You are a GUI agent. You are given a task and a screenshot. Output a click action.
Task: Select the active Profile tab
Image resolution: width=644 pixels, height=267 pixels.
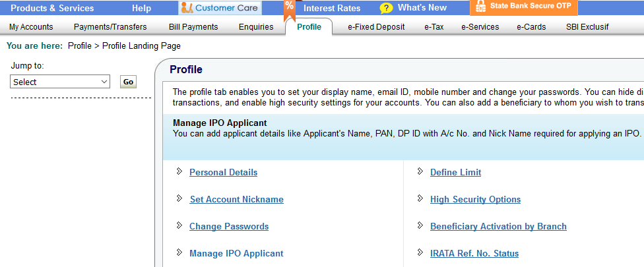309,27
